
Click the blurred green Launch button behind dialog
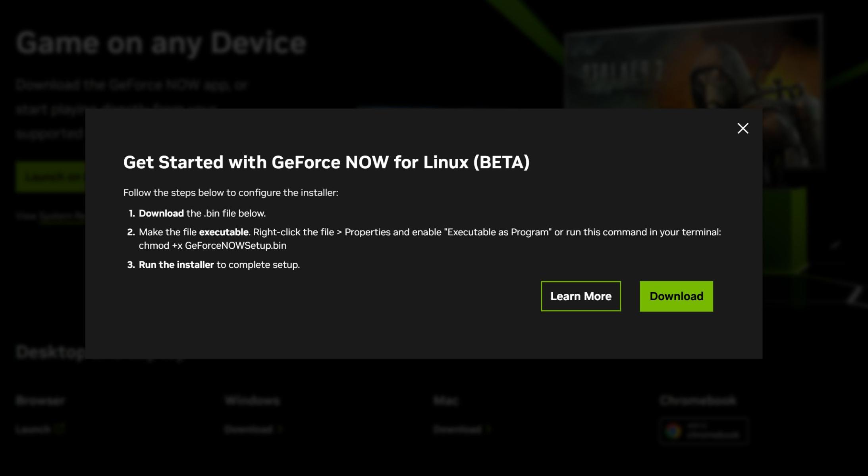coord(50,177)
